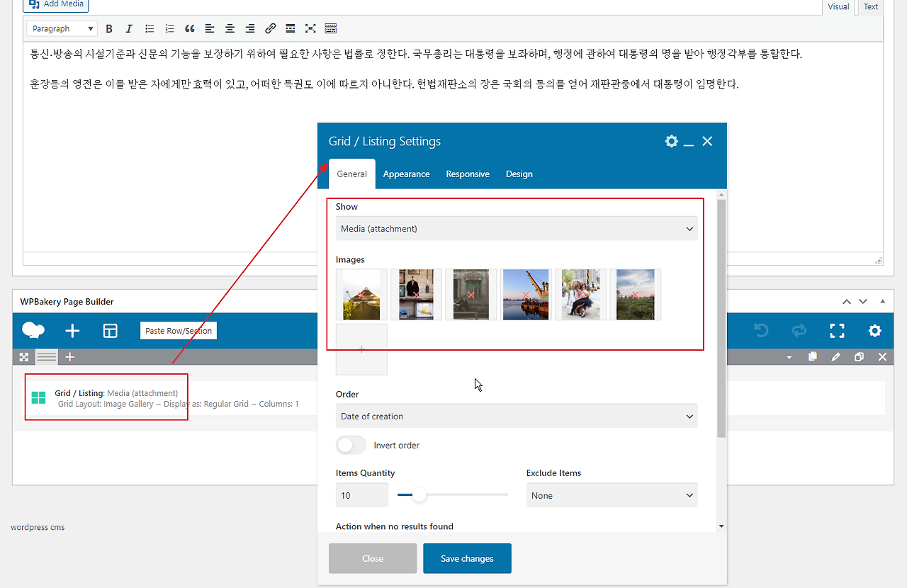Select the fifth image thumbnail of people outdoors
Image resolution: width=907 pixels, height=588 pixels.
click(580, 295)
